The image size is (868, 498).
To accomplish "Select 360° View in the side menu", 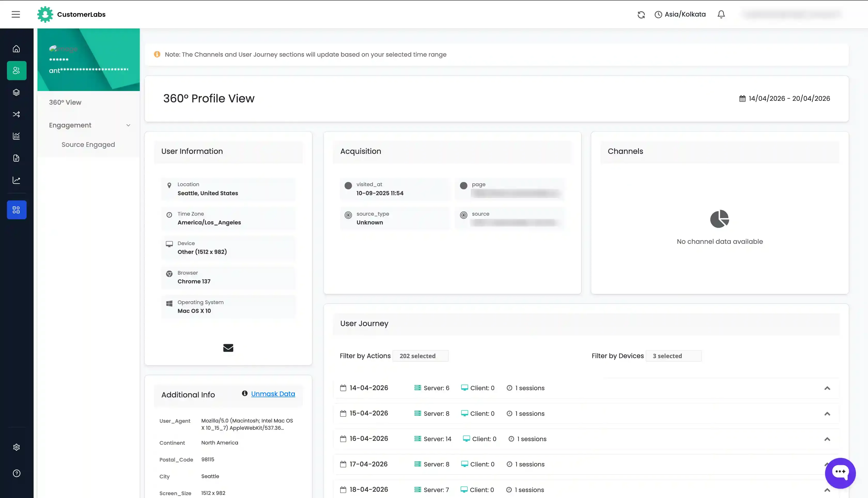I will pos(65,102).
